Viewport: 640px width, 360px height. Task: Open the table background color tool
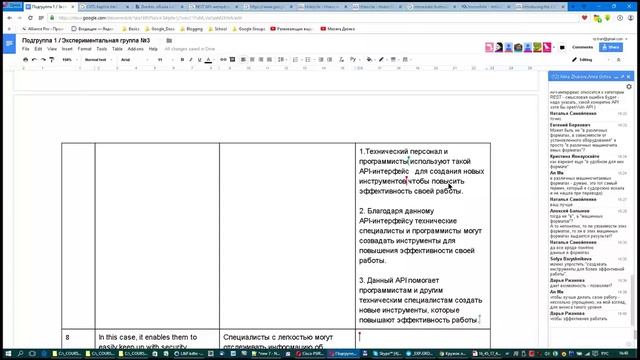click(370, 60)
